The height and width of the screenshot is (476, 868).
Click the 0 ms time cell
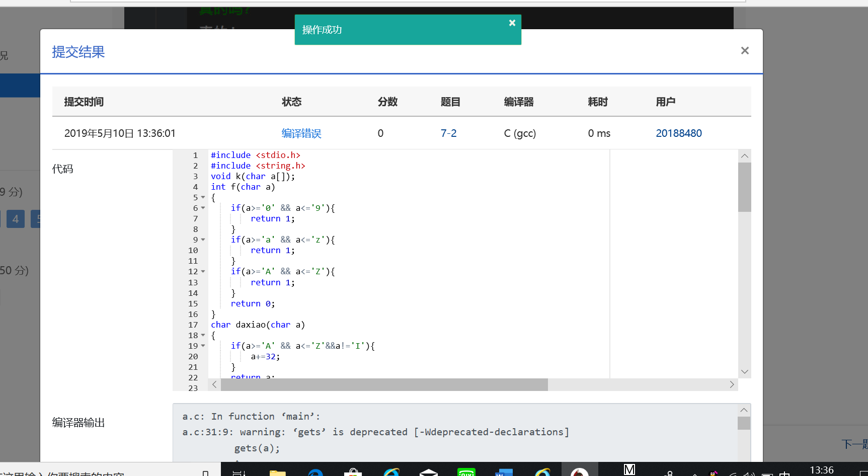coord(599,133)
